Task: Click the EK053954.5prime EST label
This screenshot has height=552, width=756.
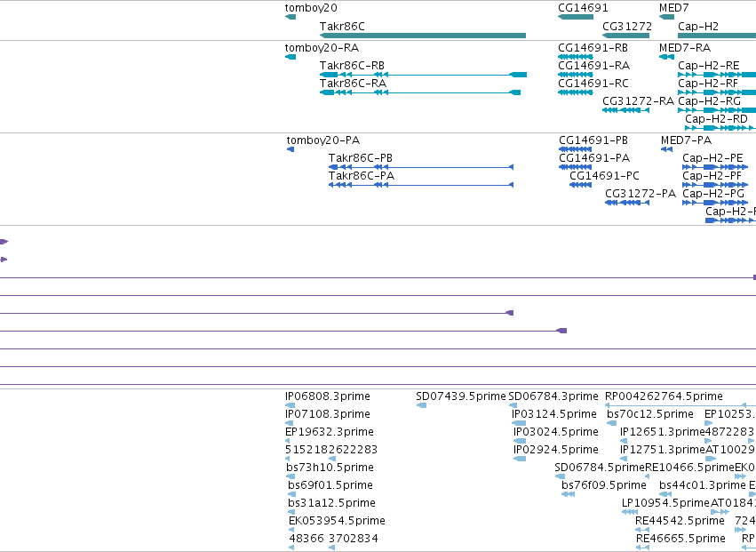Action: coord(337,521)
